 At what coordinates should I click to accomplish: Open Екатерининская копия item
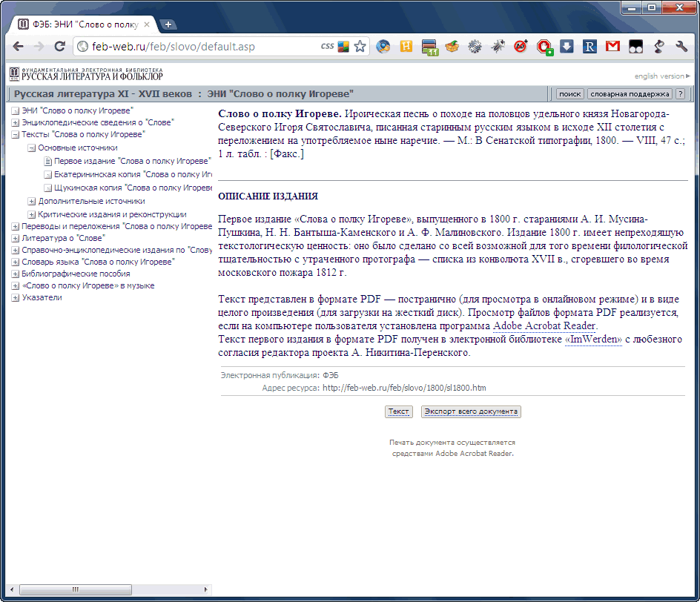coord(133,174)
